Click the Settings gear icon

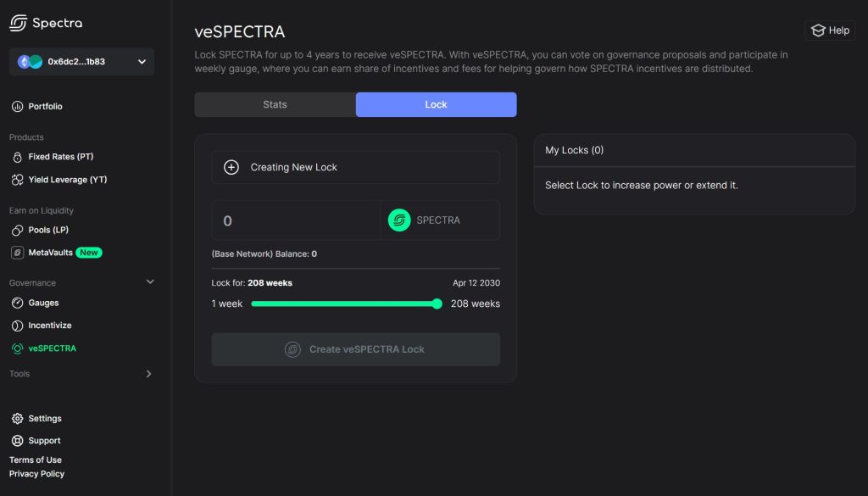tap(17, 419)
